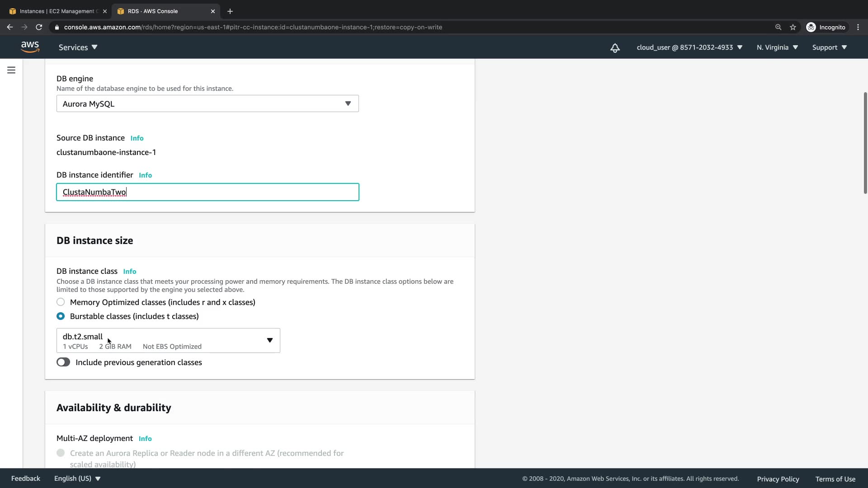Screen dimensions: 868x488
Task: Open the hamburger side navigation menu
Action: [11, 70]
